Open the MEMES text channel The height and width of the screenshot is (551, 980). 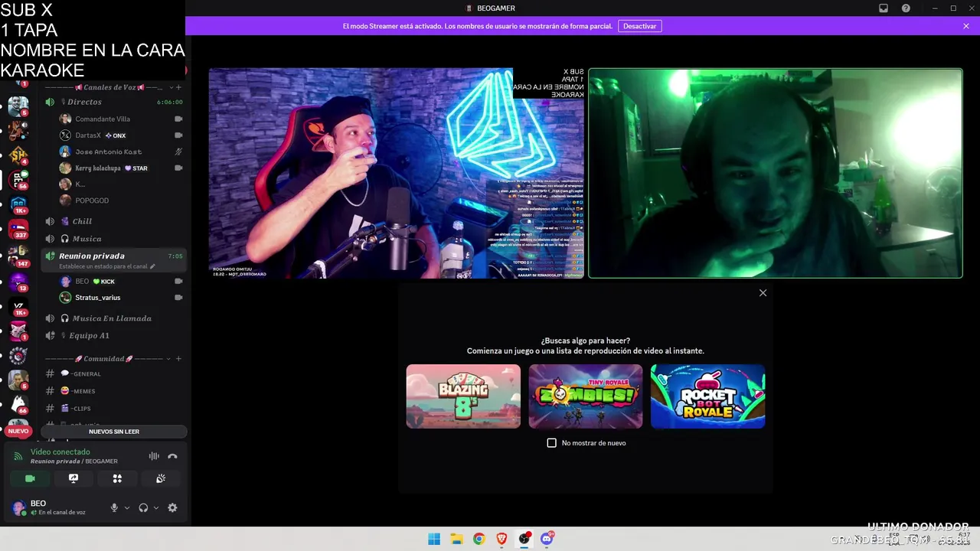point(113,391)
